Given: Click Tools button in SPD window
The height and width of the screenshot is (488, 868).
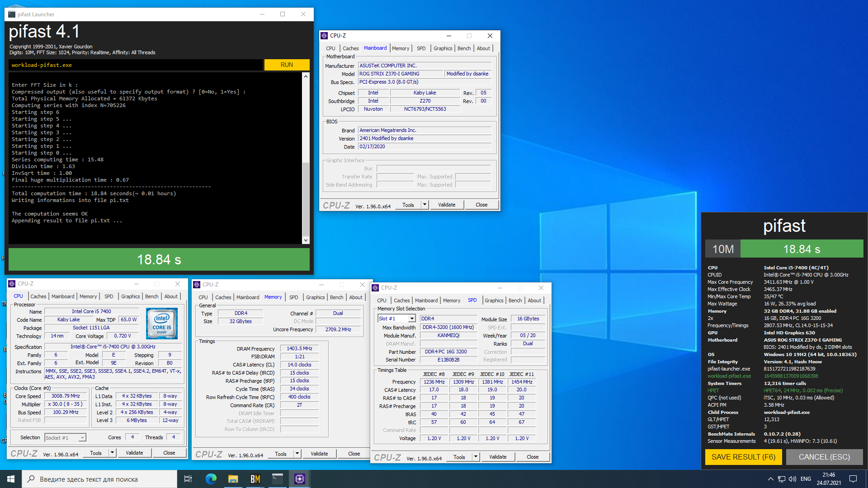Looking at the screenshot, I should point(459,457).
